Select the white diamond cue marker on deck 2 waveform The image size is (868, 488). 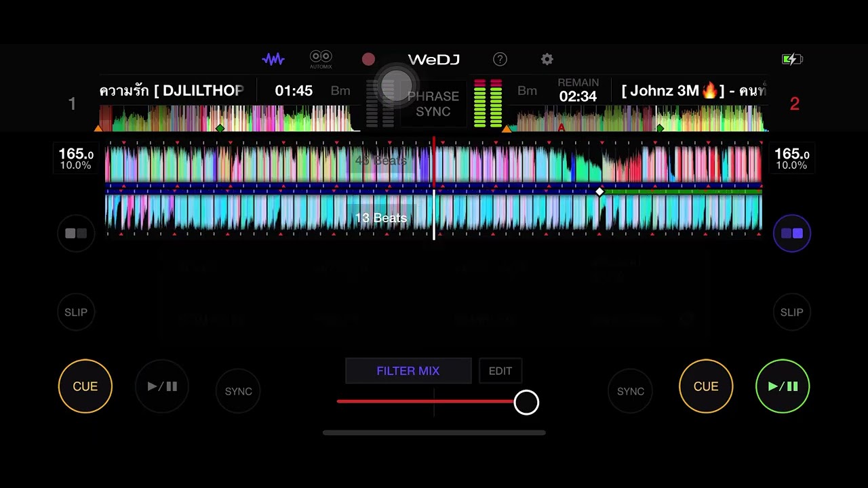coord(599,192)
